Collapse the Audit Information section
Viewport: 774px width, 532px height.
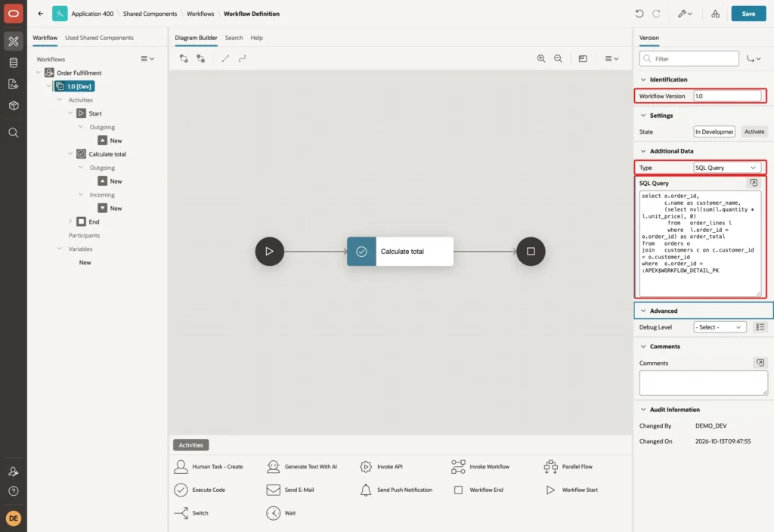pos(642,409)
